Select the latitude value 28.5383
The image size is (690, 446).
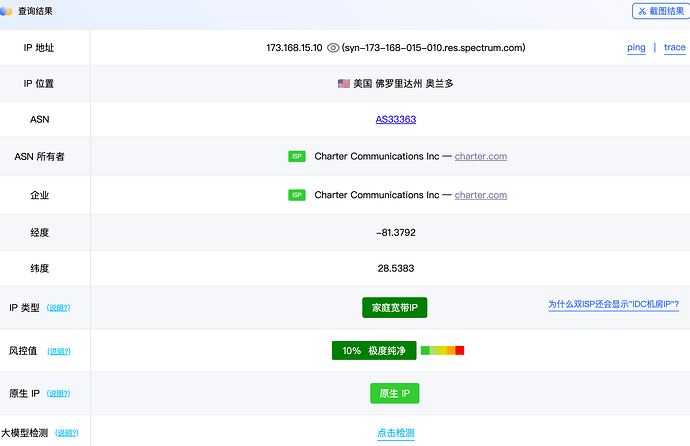[x=396, y=268]
